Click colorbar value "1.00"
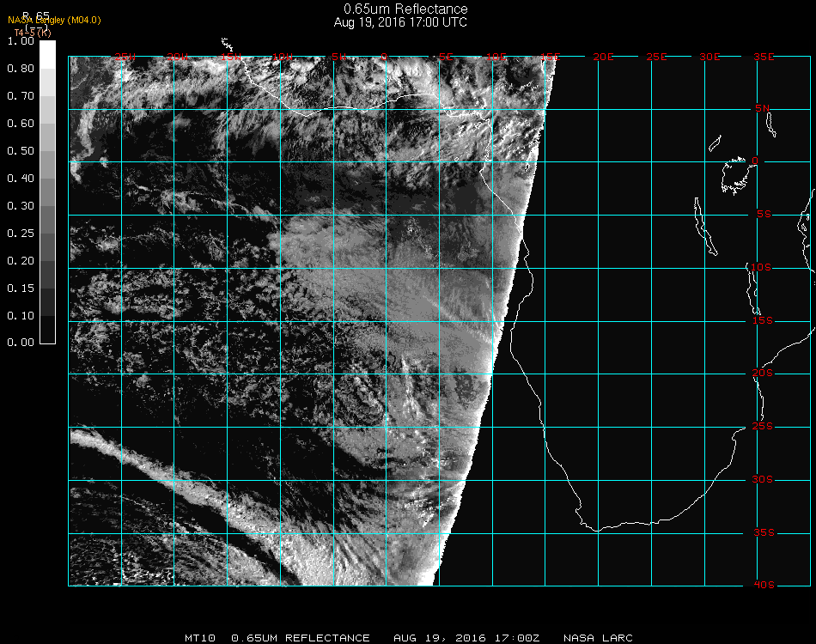 [x=21, y=41]
